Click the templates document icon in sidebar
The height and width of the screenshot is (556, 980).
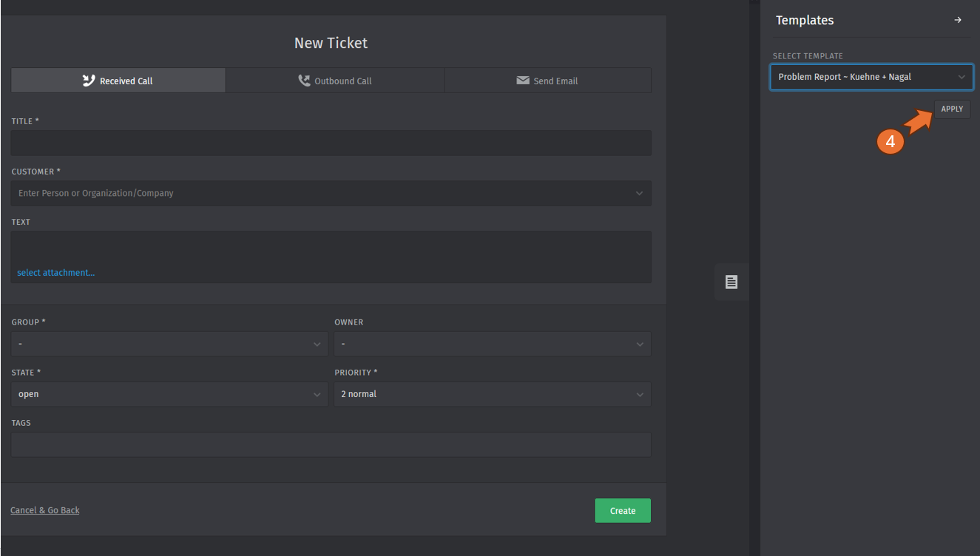point(731,282)
